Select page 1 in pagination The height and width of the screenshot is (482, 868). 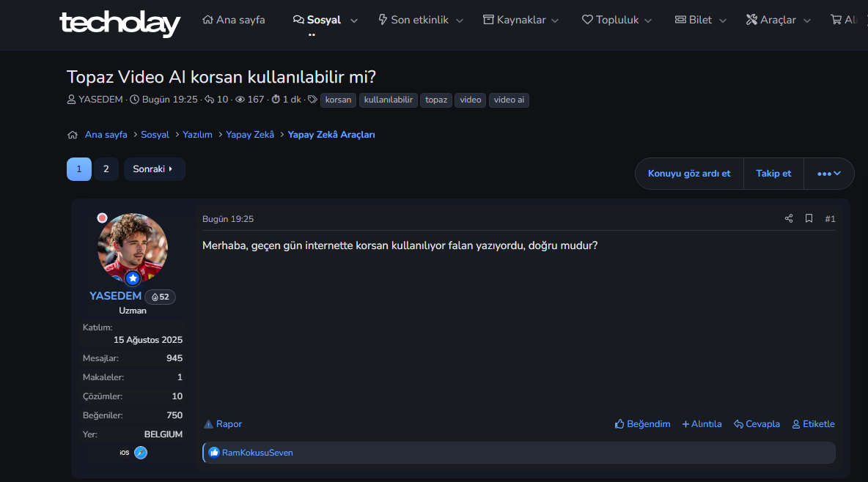(x=79, y=169)
